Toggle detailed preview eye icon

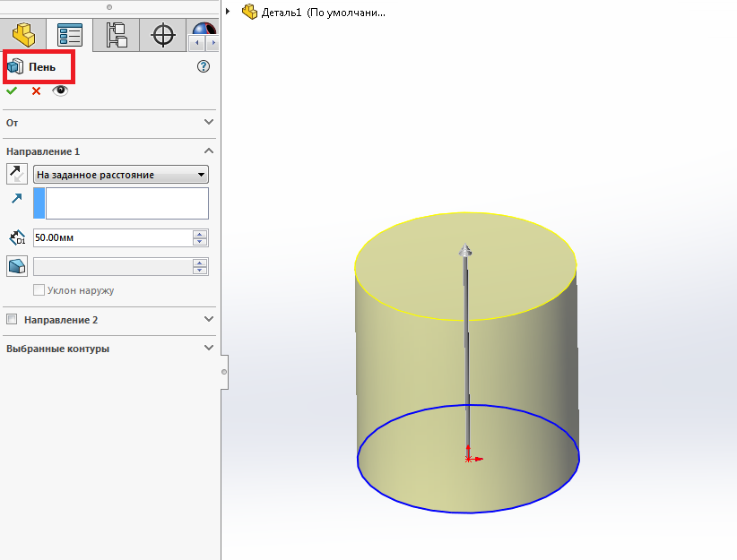coord(60,90)
